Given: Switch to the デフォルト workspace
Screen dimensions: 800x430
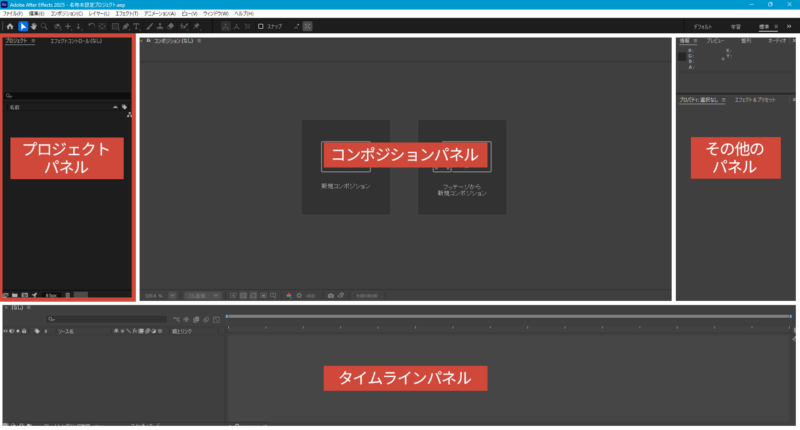Looking at the screenshot, I should pyautogui.click(x=703, y=27).
